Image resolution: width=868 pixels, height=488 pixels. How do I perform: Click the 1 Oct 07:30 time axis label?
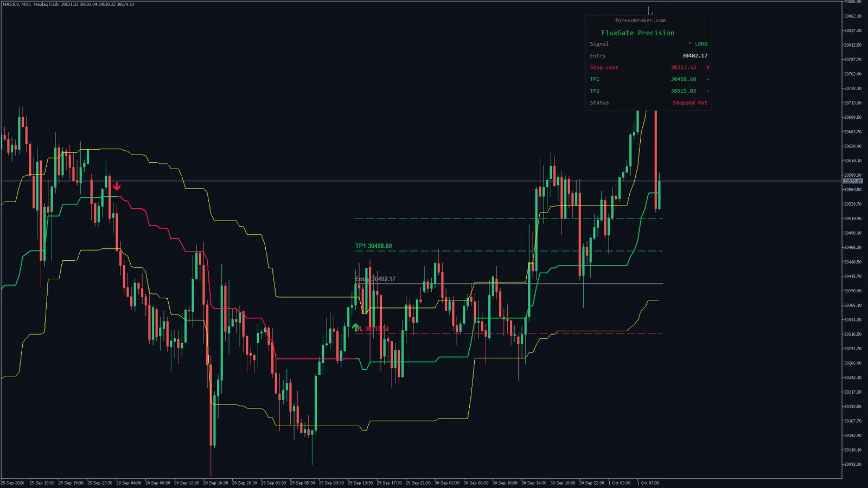click(648, 483)
